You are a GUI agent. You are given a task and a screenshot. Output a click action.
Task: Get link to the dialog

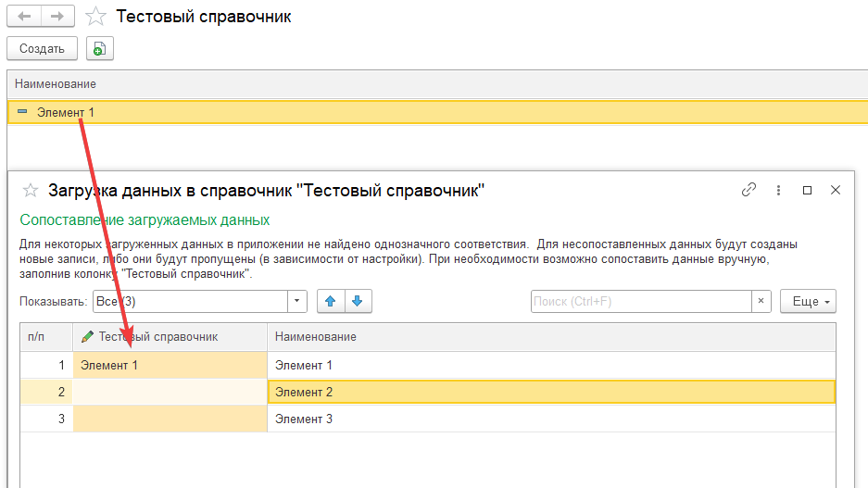tap(748, 190)
